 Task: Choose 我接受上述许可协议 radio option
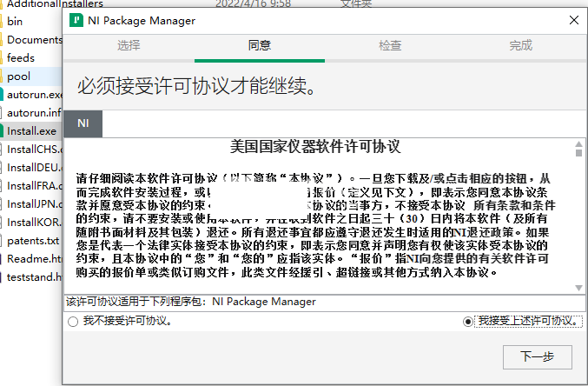(x=523, y=321)
